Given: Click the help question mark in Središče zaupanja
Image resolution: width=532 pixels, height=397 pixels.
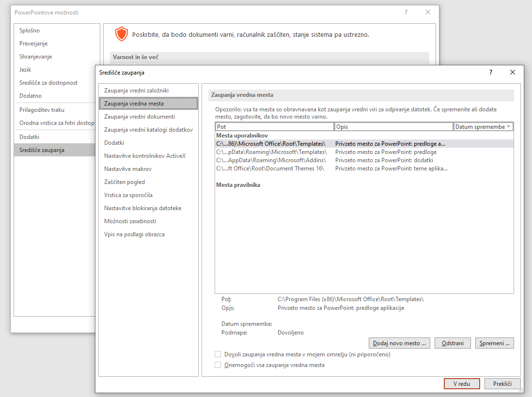Looking at the screenshot, I should point(491,72).
